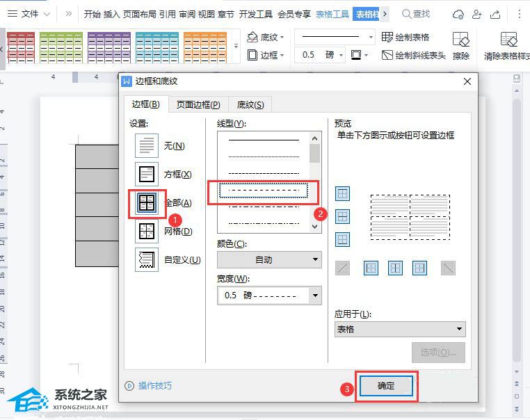Open the 0.5 磅 line weight dropdown in ribbon

pos(319,55)
